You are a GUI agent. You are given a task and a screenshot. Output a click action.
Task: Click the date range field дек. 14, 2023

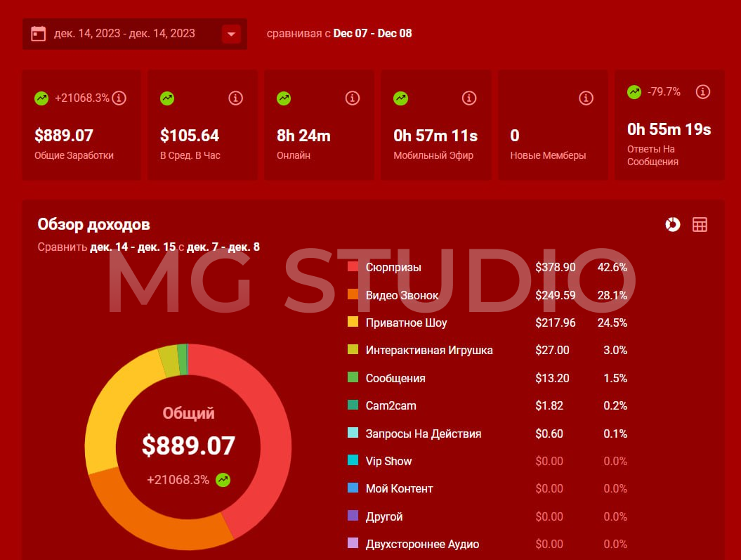point(124,34)
